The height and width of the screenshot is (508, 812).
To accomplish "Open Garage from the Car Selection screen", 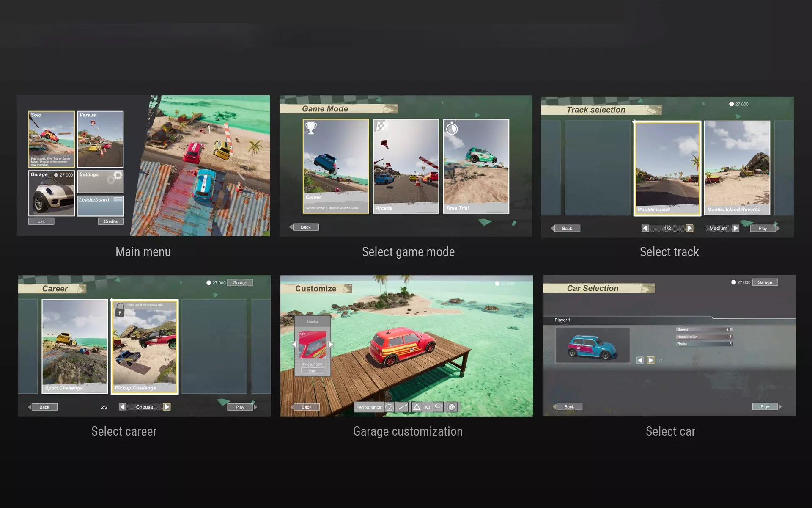I will (765, 282).
